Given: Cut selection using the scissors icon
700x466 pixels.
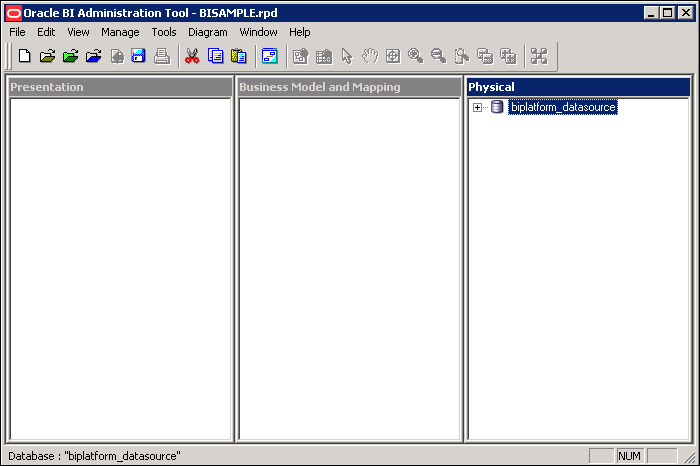Looking at the screenshot, I should click(x=192, y=56).
